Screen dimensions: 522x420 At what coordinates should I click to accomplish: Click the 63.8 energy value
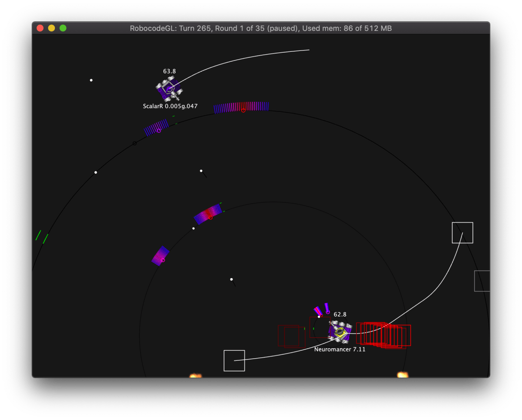tap(169, 71)
